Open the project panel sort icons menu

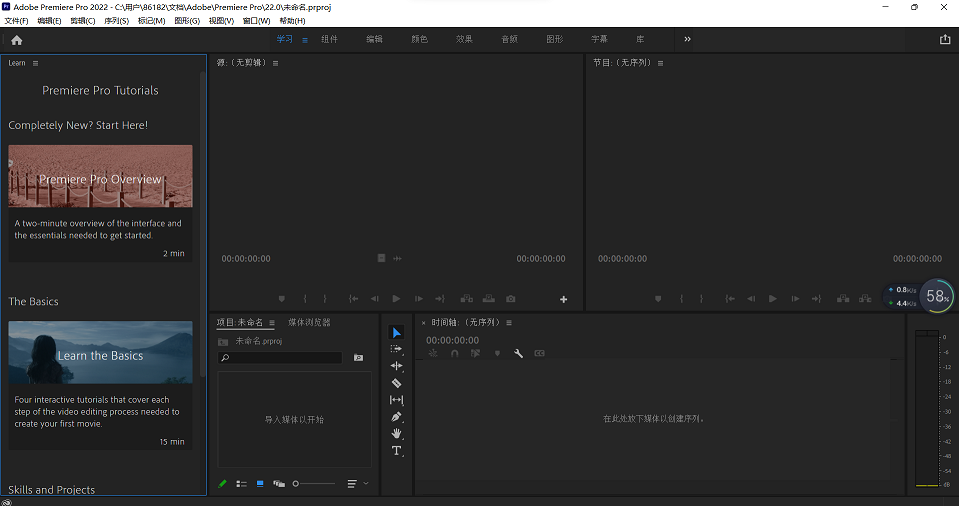tap(352, 483)
